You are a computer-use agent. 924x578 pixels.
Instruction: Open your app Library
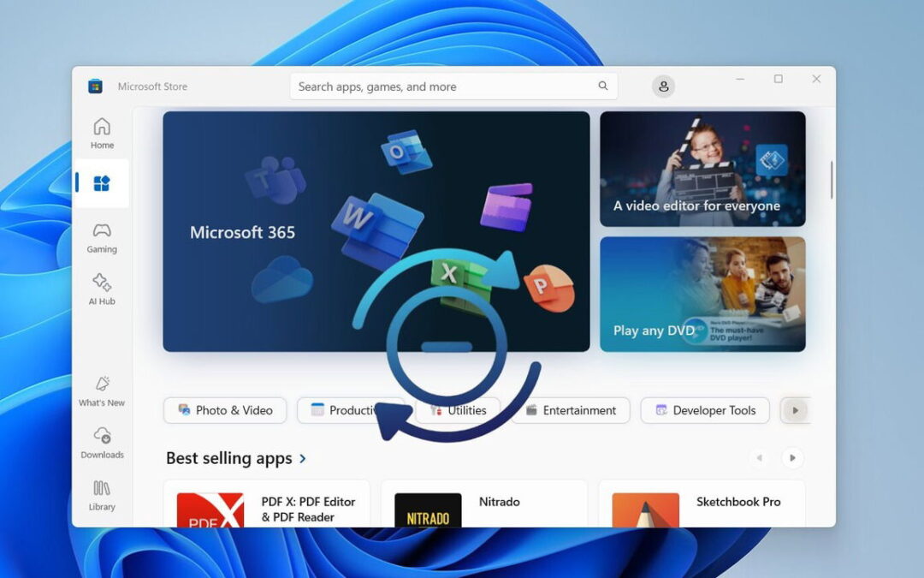pyautogui.click(x=101, y=495)
